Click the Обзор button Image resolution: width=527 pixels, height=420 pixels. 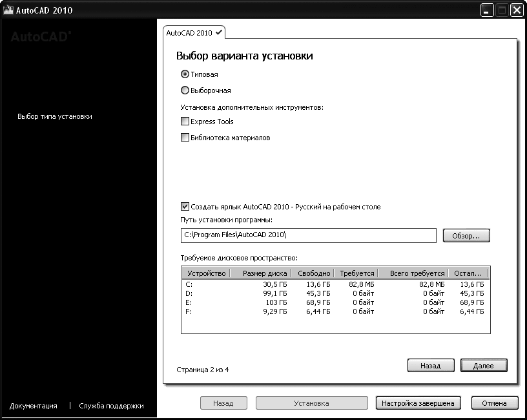[467, 235]
